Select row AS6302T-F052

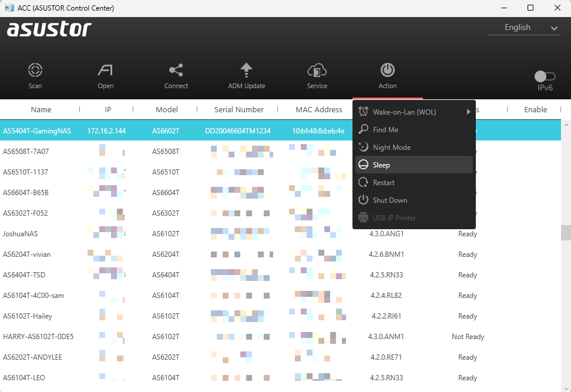pos(280,213)
